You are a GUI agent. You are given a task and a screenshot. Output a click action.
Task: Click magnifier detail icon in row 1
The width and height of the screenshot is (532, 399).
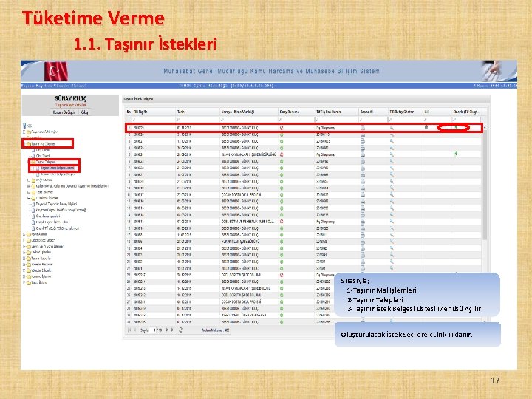pyautogui.click(x=392, y=128)
